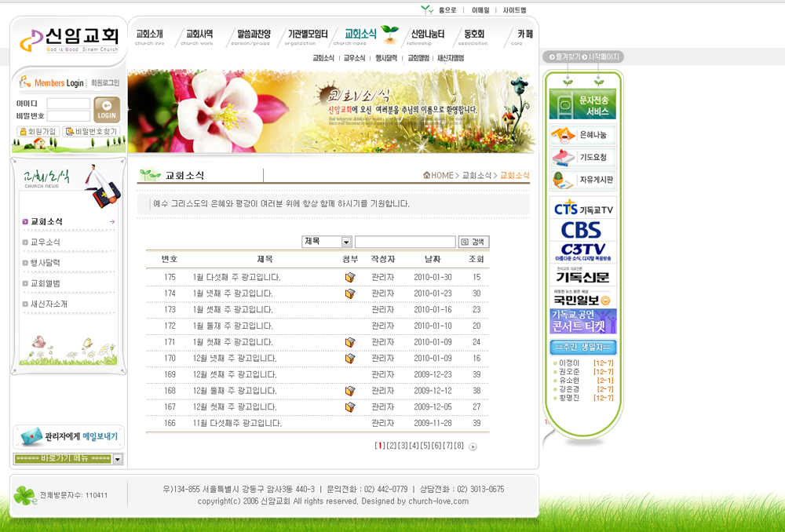This screenshot has width=785, height=532.
Task: Click the CBS logo banner
Action: [x=582, y=230]
